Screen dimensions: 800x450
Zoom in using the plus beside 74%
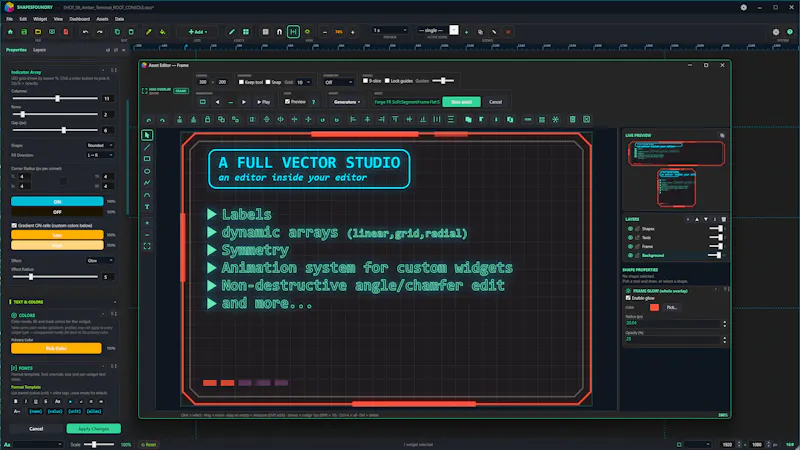(353, 32)
